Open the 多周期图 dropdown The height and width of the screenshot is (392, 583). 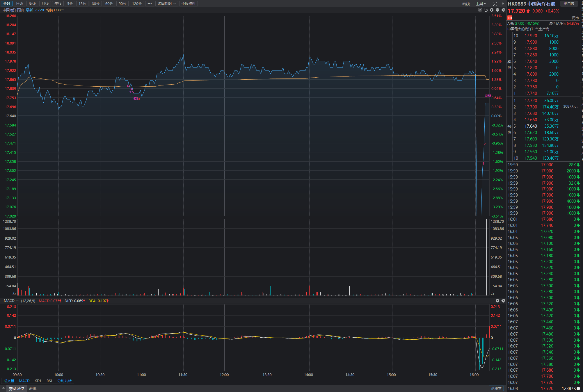tap(166, 4)
